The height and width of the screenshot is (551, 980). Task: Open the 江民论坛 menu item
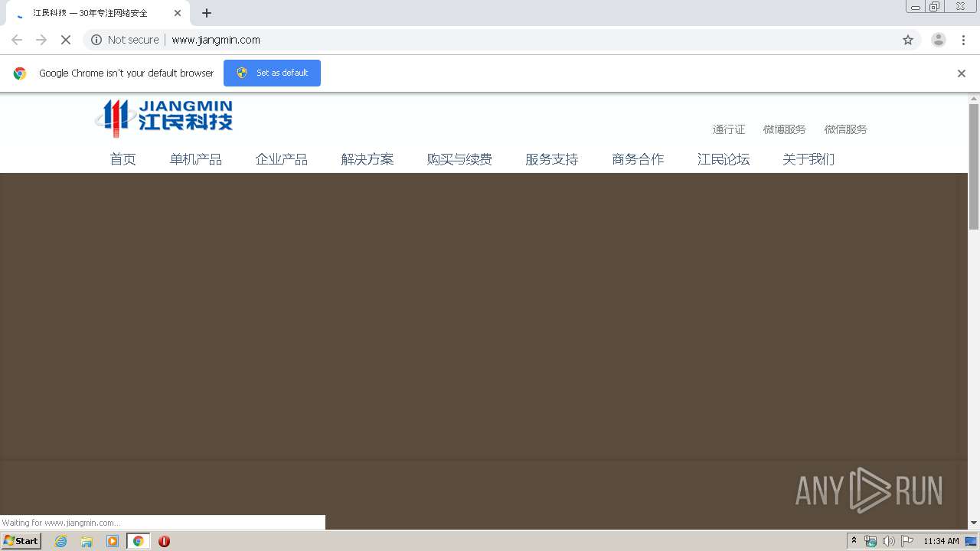(724, 159)
